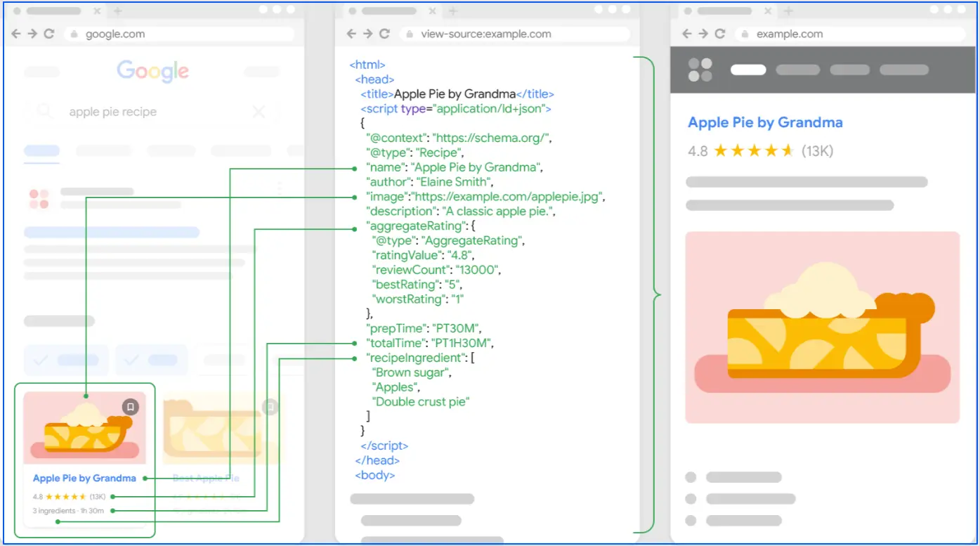The image size is (980, 546).
Task: Click the "description" line in source
Action: [x=460, y=211]
